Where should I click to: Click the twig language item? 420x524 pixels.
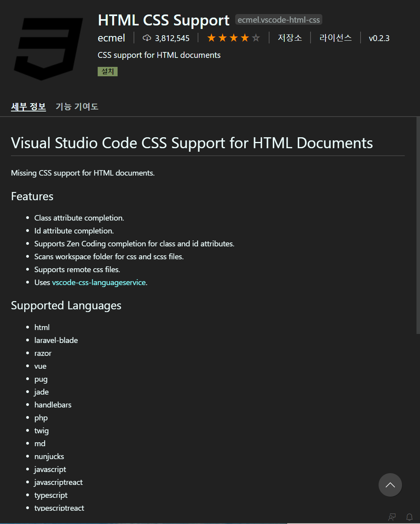pyautogui.click(x=41, y=431)
